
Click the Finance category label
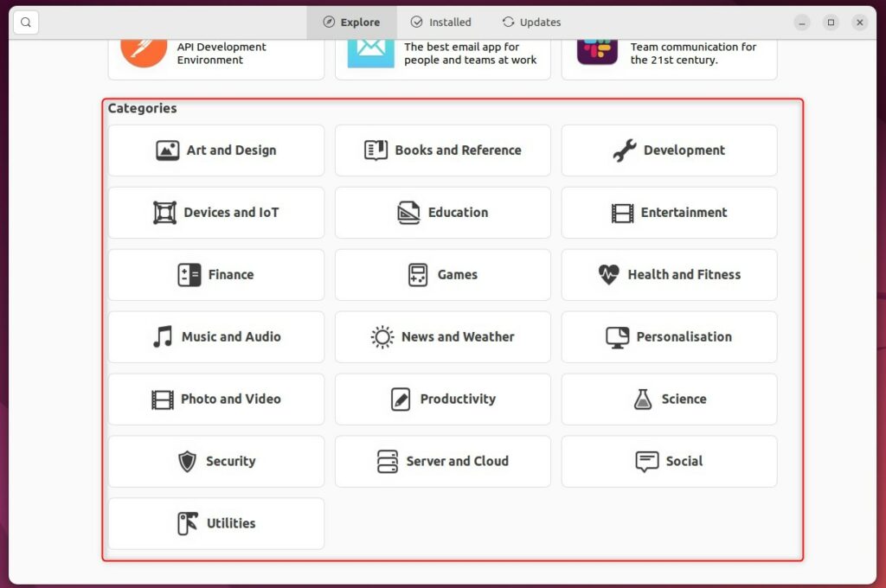click(x=231, y=274)
